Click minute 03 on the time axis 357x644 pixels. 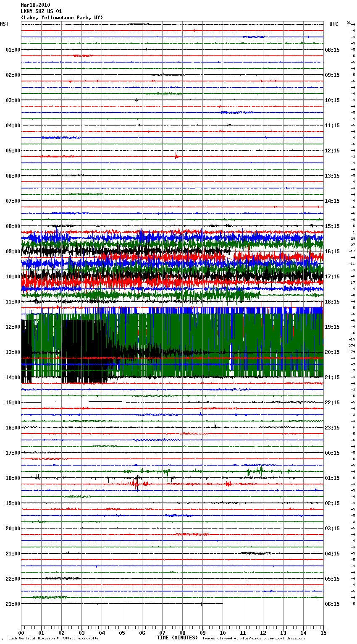(x=81, y=633)
